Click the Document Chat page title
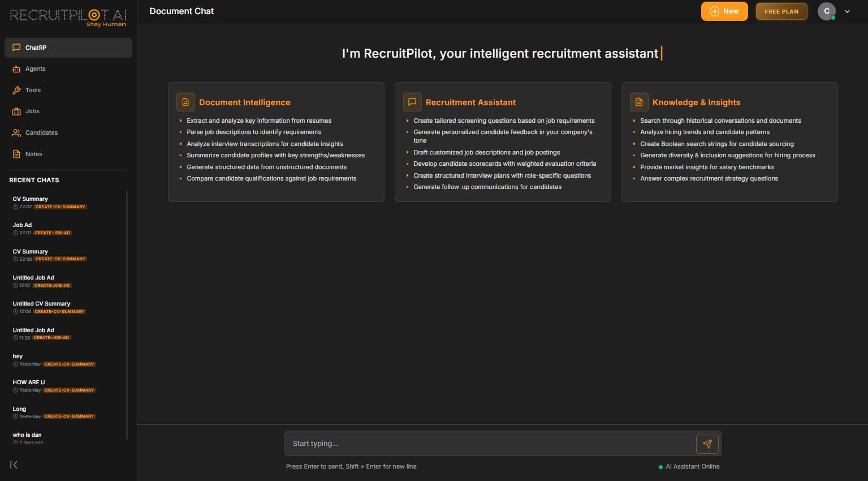 [182, 11]
